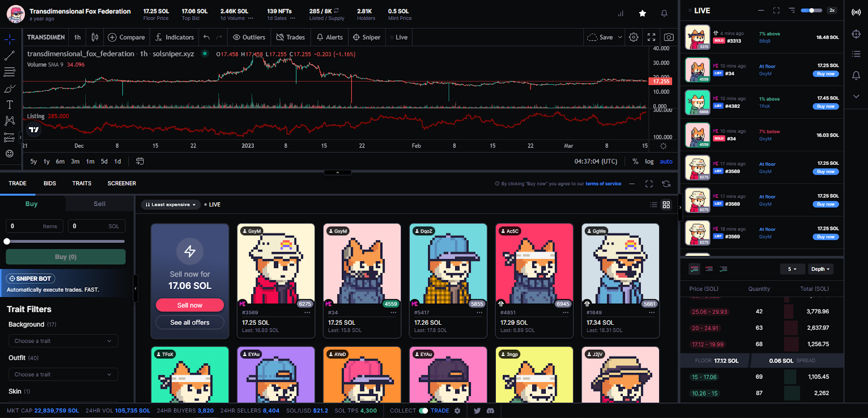
Task: Click the items quantity slider handle
Action: pyautogui.click(x=7, y=241)
